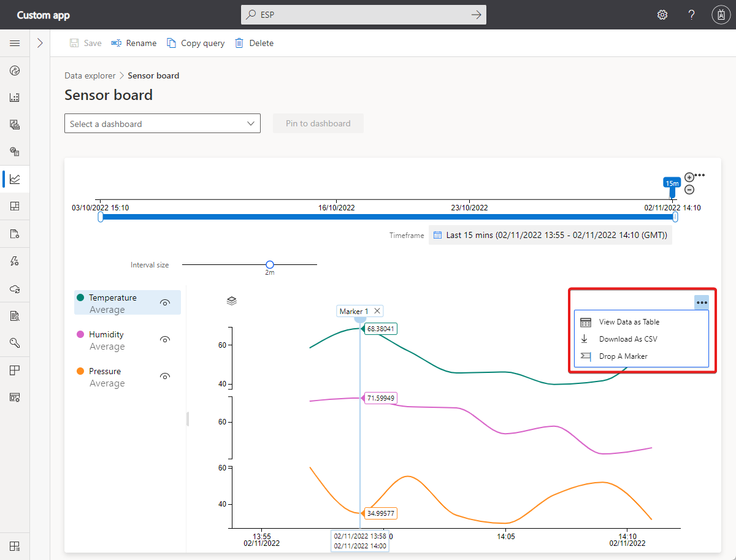
Task: Select View Data as Table
Action: (x=629, y=322)
